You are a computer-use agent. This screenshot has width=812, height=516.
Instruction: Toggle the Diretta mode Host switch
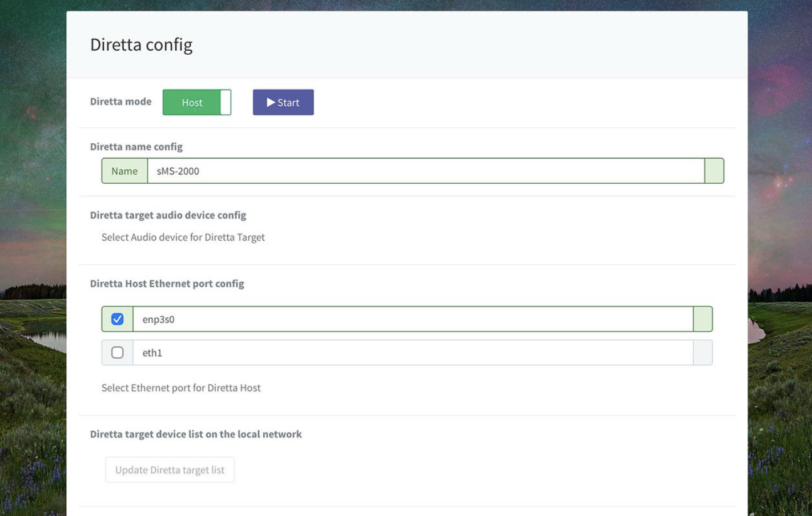click(x=192, y=103)
